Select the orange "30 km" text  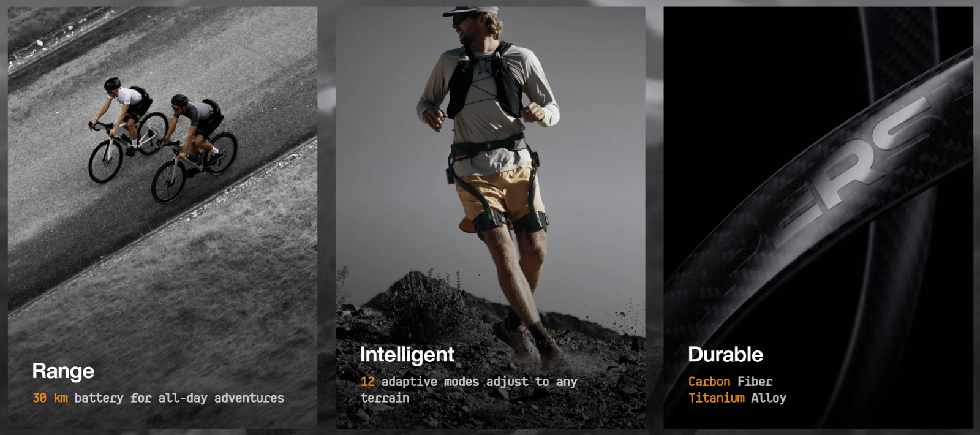click(50, 398)
